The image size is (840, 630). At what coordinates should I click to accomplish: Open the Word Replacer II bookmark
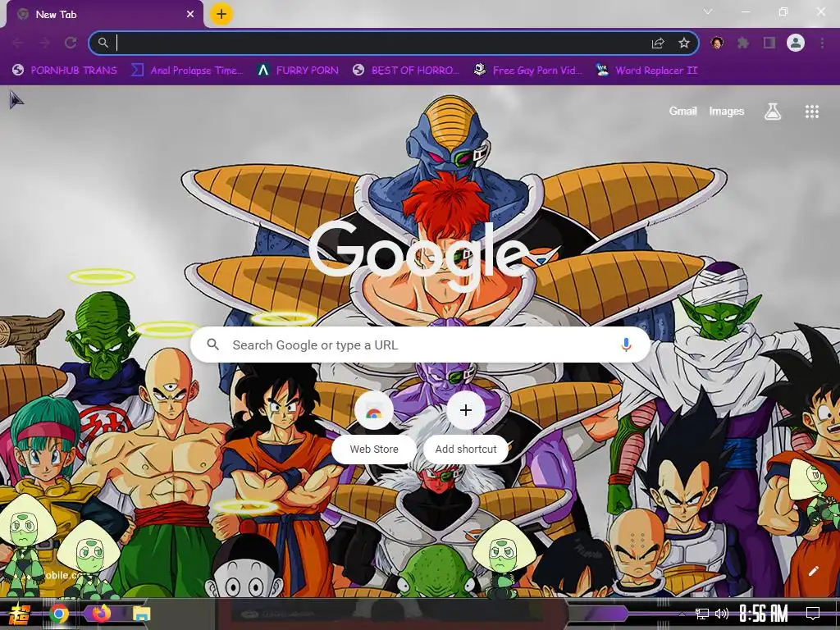(x=646, y=71)
